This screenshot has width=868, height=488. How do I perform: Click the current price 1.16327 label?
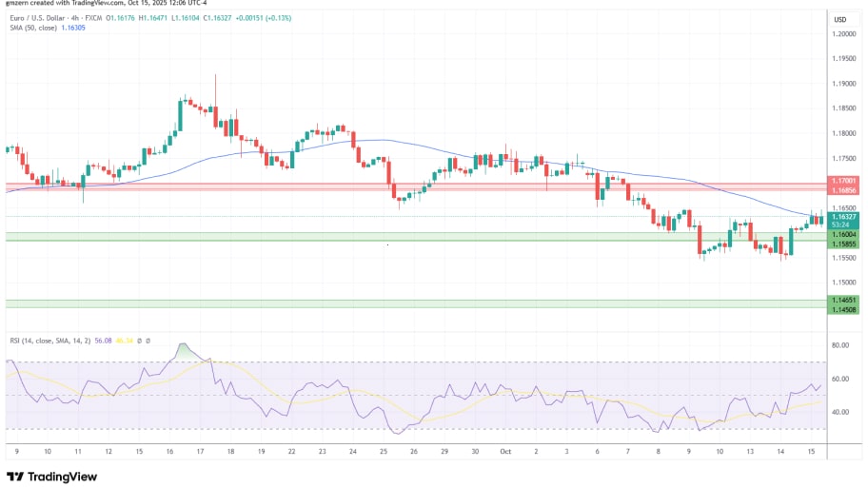click(x=842, y=217)
